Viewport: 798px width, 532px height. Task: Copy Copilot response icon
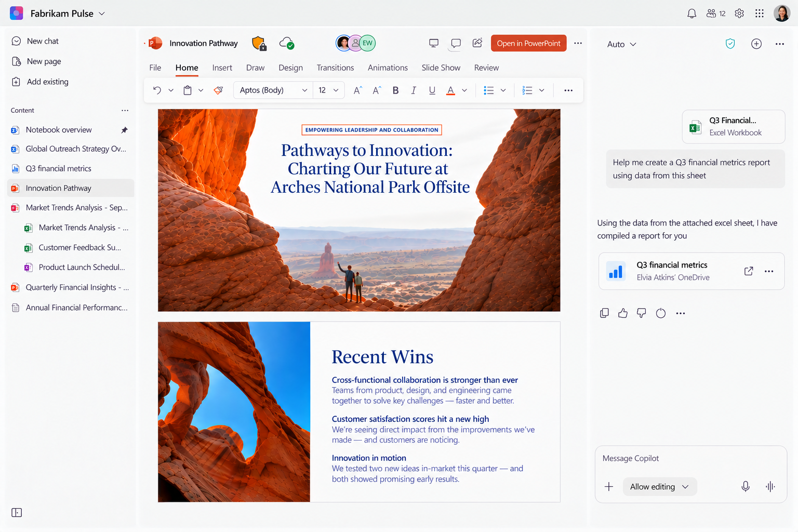(604, 313)
